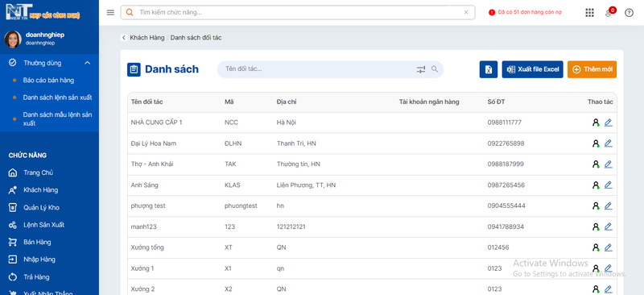This screenshot has width=644, height=295.
Task: Open user icon for Anh Sáng
Action: point(596,185)
